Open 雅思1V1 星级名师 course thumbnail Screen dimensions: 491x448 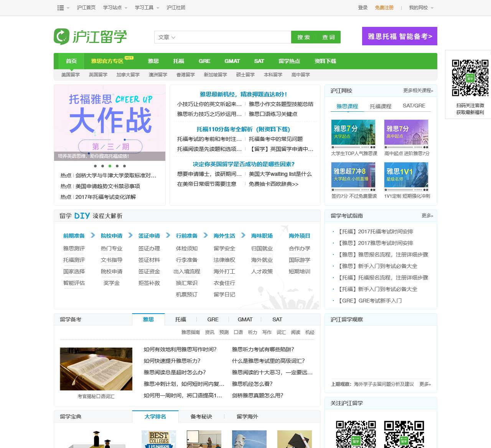(406, 177)
